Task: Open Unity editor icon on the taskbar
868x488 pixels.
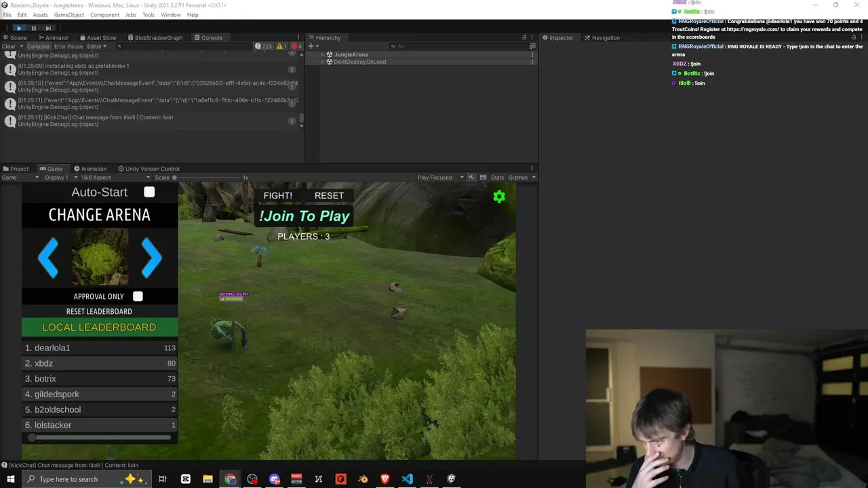Action: click(452, 479)
